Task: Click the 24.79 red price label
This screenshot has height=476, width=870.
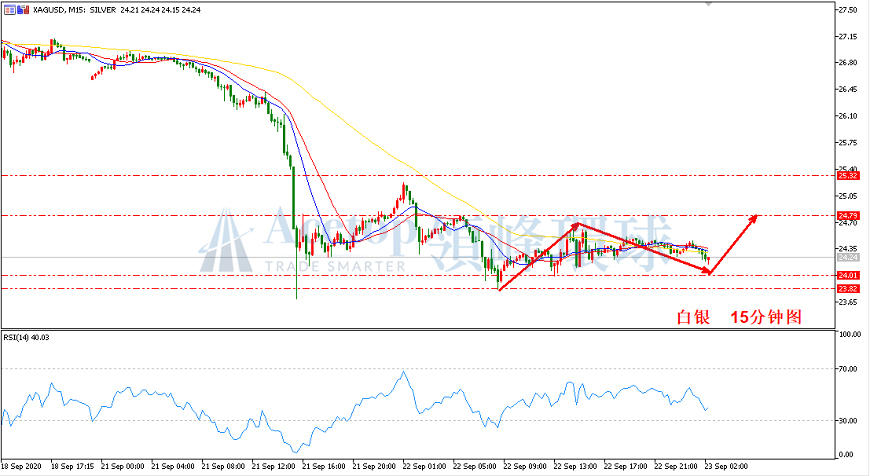Action: click(x=848, y=215)
